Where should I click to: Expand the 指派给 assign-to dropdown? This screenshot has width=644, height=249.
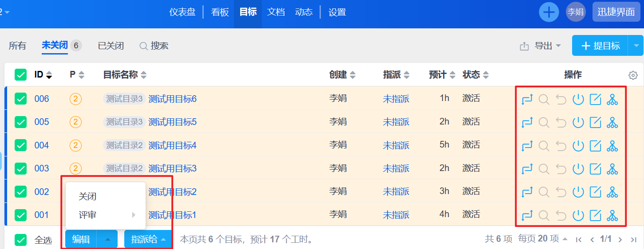coord(148,239)
